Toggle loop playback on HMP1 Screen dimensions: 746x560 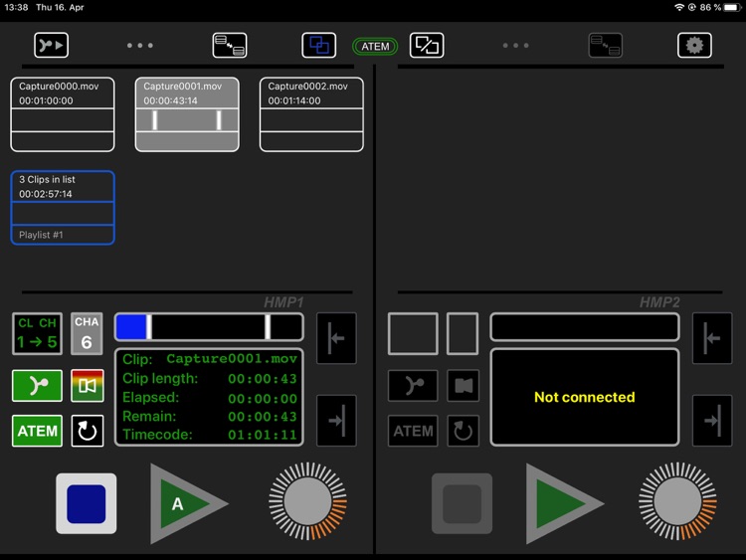pos(88,431)
